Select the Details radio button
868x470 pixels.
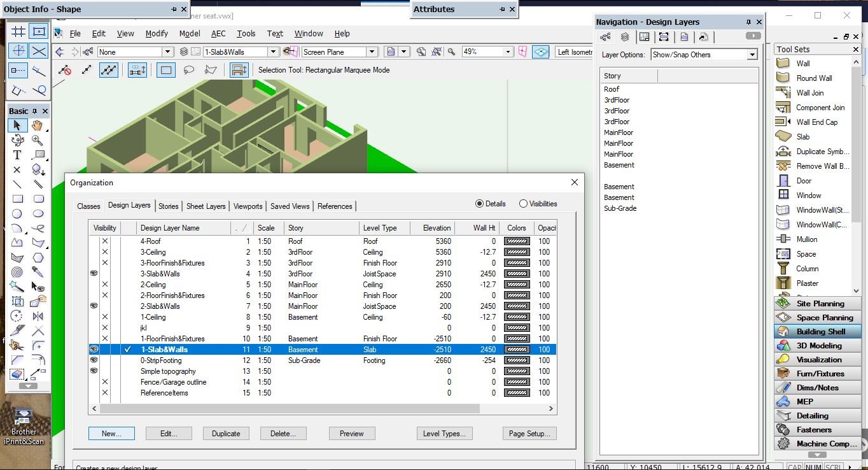click(x=480, y=204)
